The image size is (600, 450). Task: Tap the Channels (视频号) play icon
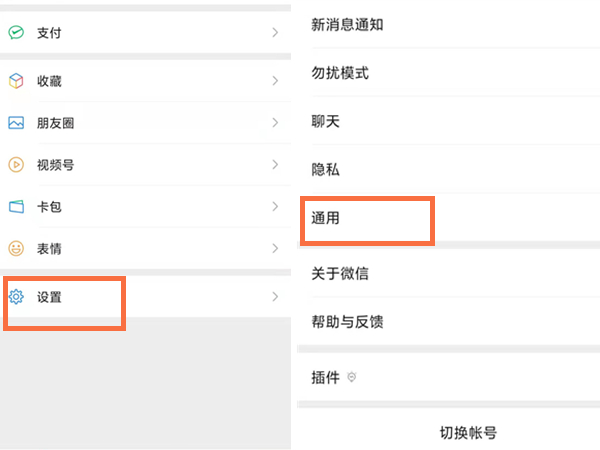point(16,165)
